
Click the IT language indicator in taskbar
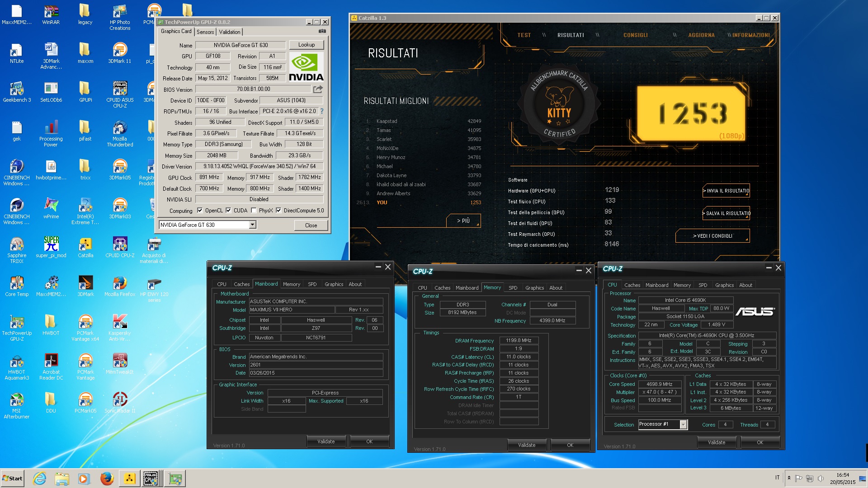tap(778, 478)
